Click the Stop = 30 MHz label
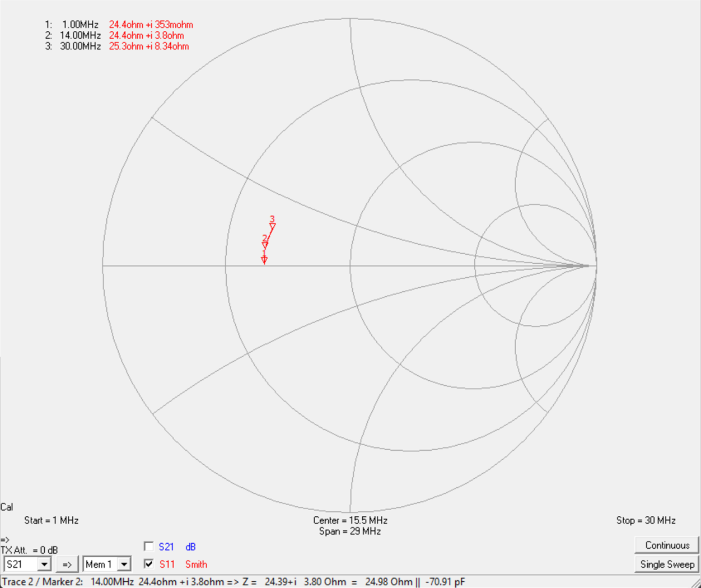 [646, 520]
